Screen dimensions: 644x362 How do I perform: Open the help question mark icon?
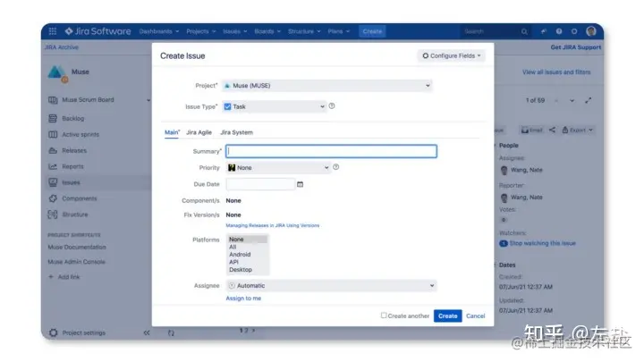coord(559,31)
